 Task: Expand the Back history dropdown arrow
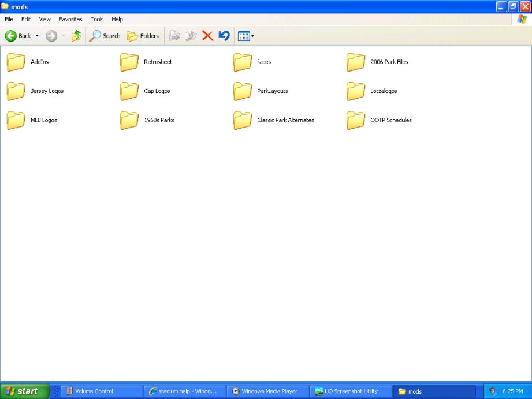coord(38,36)
